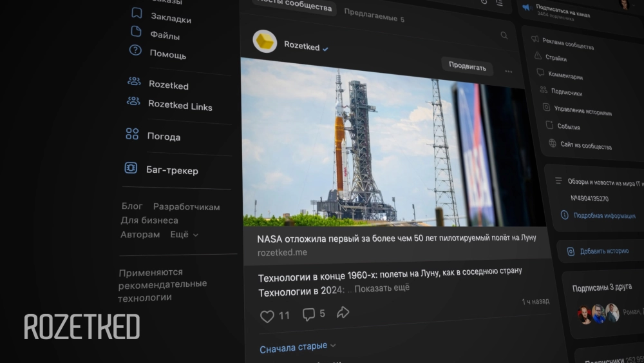Click the Продвигать button
644x363 pixels.
468,66
